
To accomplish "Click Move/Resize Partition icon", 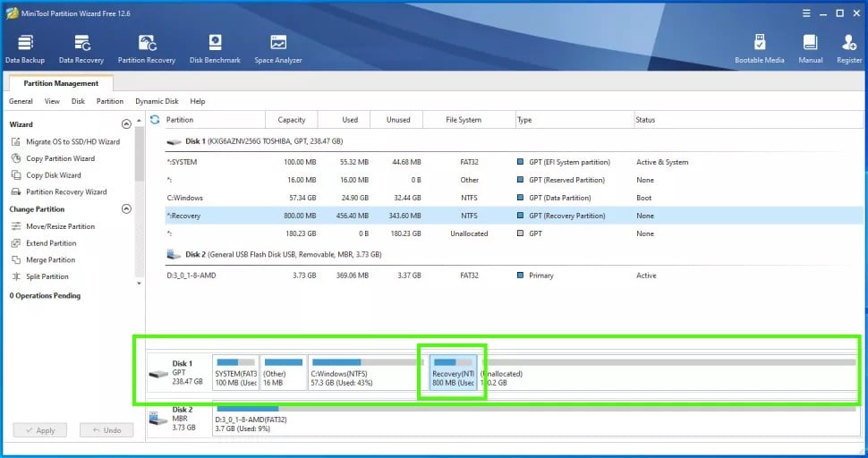I will coord(16,226).
